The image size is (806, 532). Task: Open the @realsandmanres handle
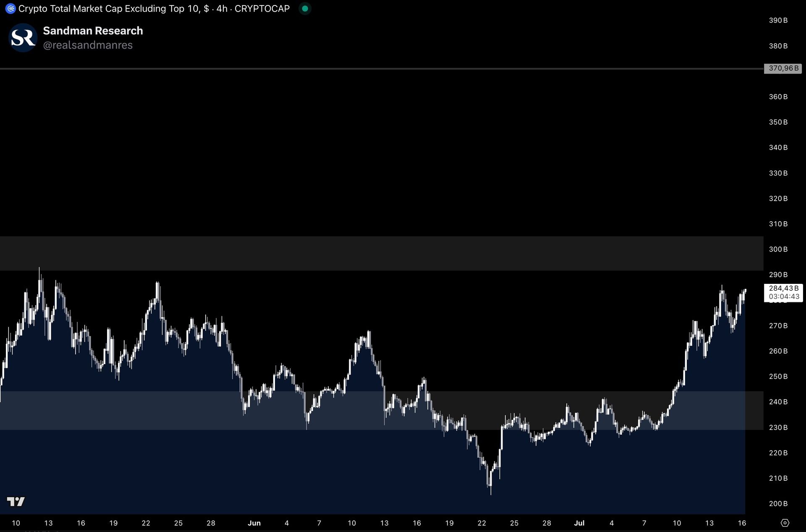pos(88,45)
